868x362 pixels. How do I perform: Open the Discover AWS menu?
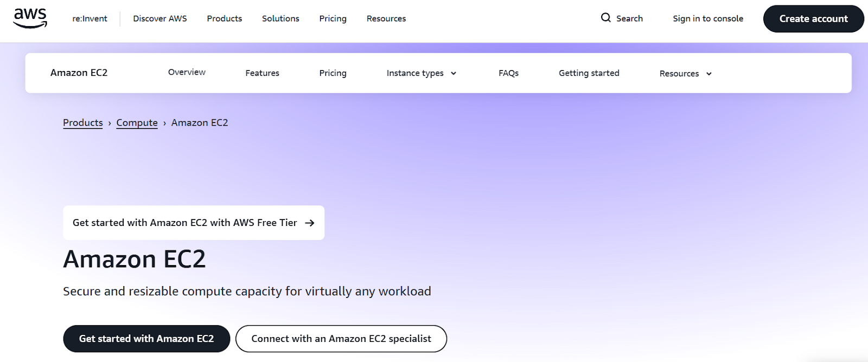(x=160, y=18)
